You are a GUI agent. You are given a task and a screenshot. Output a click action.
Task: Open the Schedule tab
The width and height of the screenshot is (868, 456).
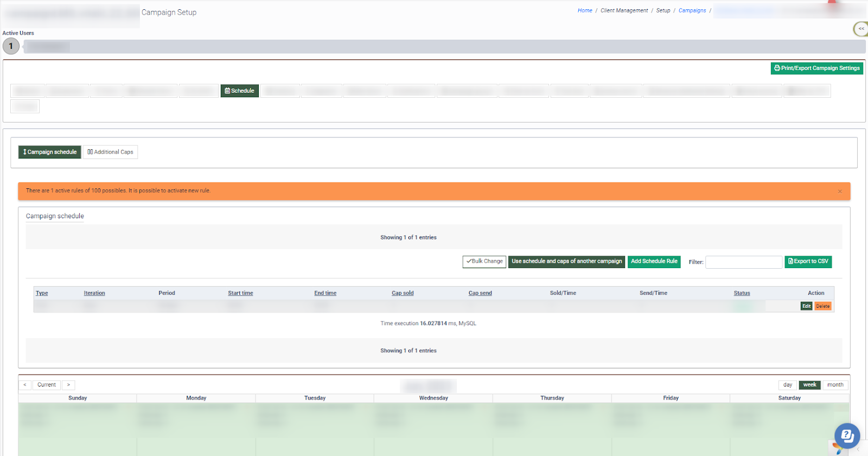(239, 91)
